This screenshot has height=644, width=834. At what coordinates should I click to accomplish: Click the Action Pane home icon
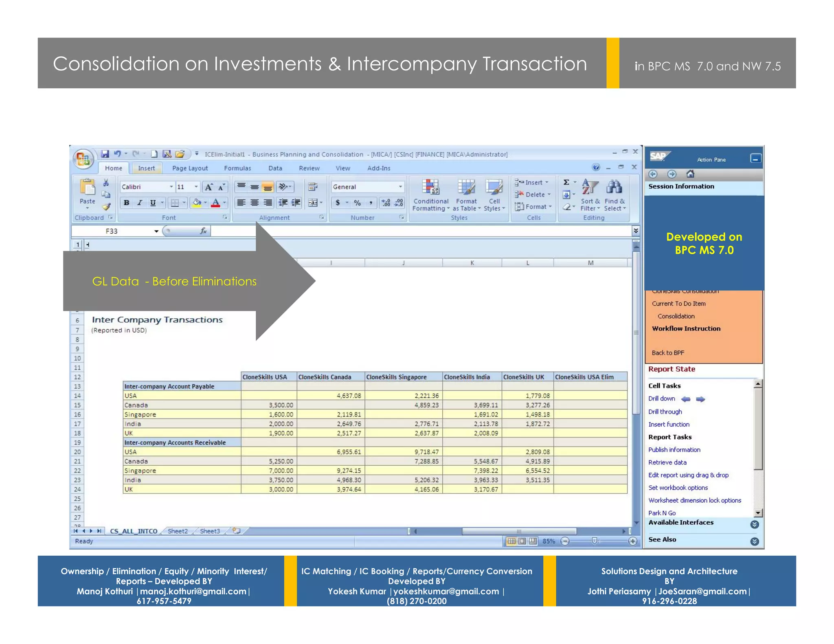point(690,174)
